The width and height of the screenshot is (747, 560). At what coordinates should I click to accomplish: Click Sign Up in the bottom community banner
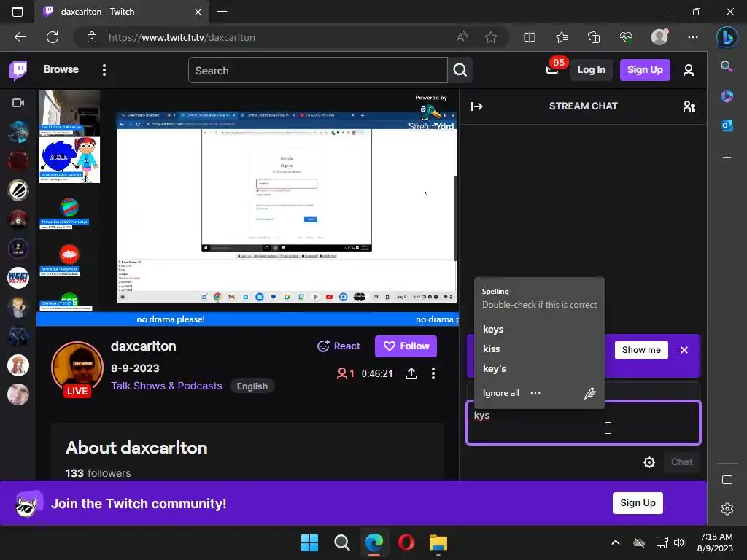[638, 503]
